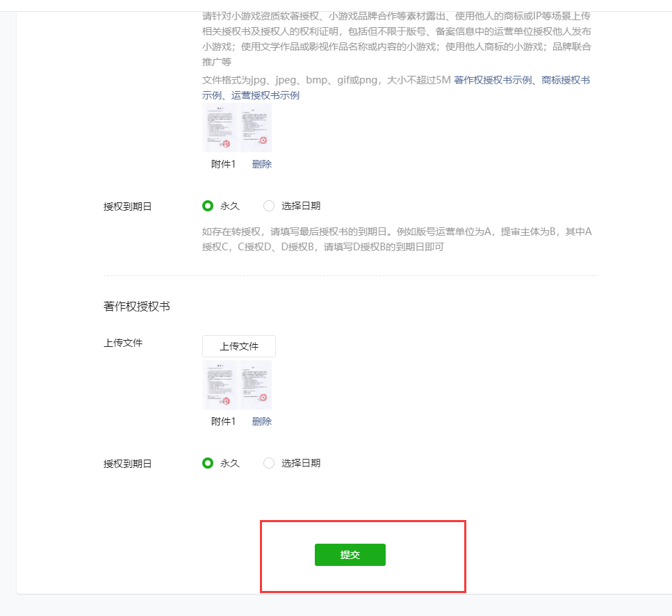
Task: Preview second page thumbnail under 著作权授权书
Action: pyautogui.click(x=254, y=385)
